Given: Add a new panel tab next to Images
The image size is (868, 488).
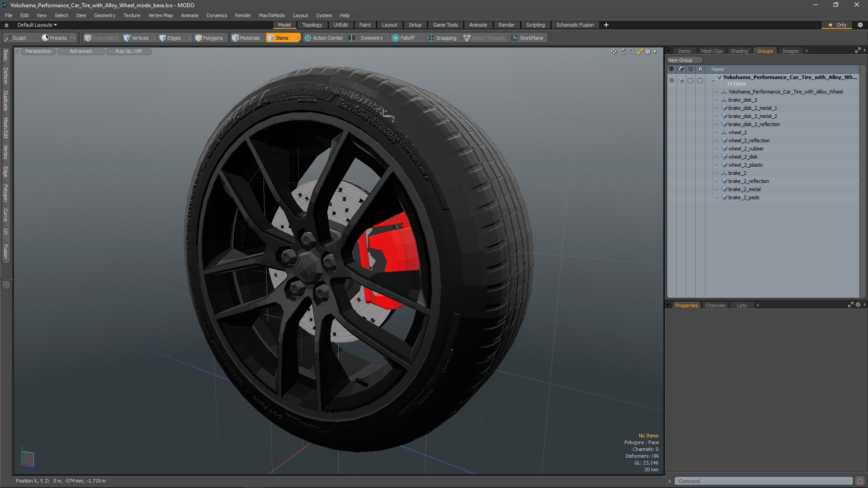Looking at the screenshot, I should 807,51.
